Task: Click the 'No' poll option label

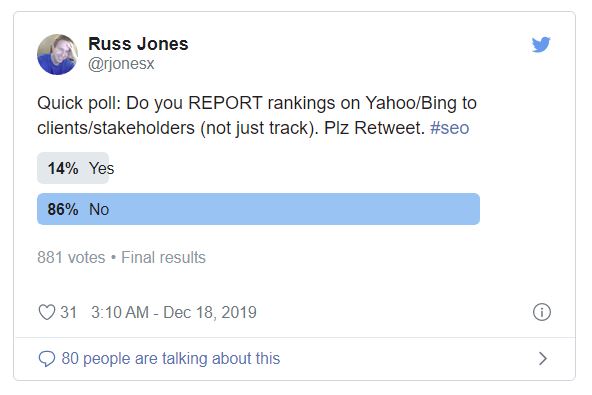Action: pyautogui.click(x=99, y=209)
